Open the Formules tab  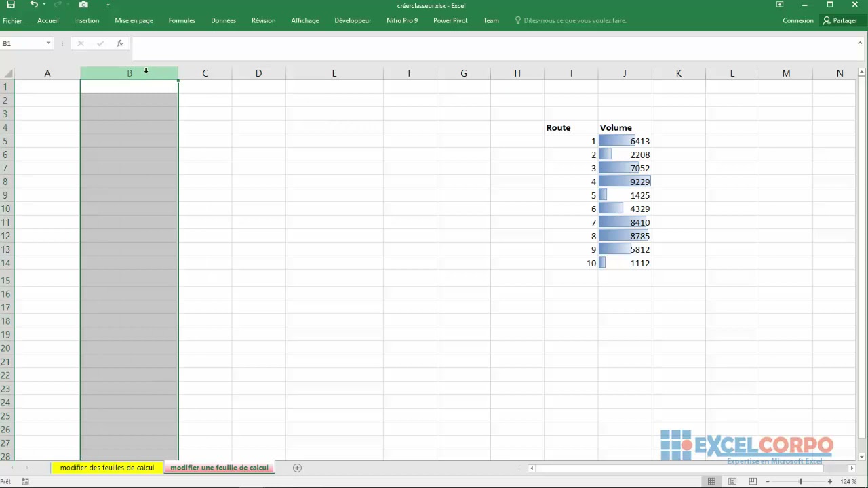pyautogui.click(x=182, y=20)
